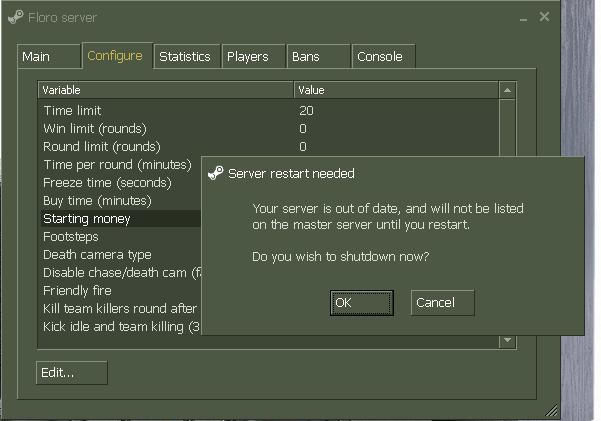Switch to the Main tab
601x421 pixels.
coord(49,56)
